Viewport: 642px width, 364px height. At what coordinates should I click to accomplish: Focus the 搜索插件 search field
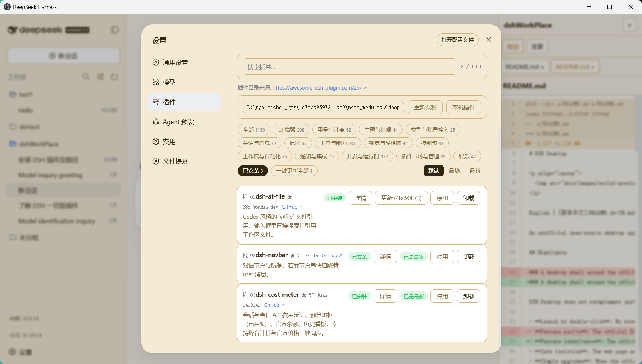click(350, 67)
